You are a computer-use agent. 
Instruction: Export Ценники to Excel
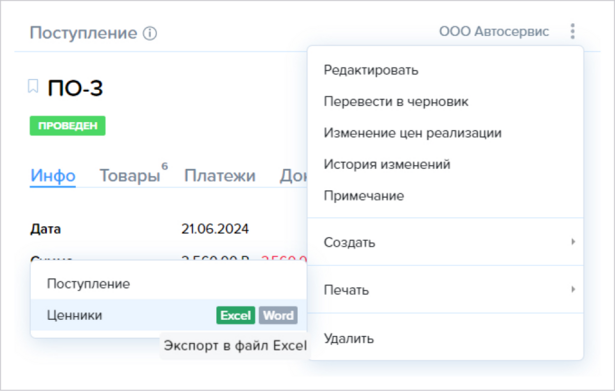coord(235,315)
